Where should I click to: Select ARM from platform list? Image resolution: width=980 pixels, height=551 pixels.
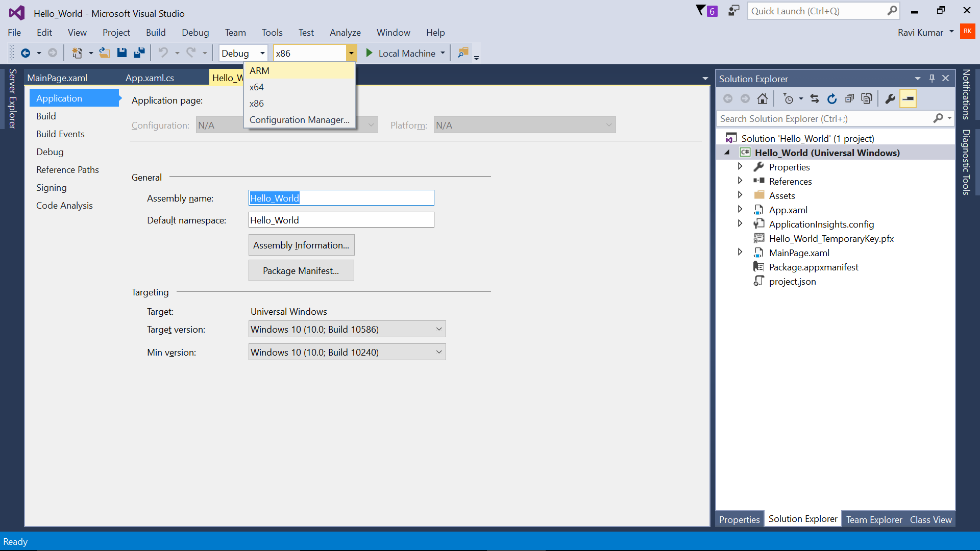tap(300, 71)
